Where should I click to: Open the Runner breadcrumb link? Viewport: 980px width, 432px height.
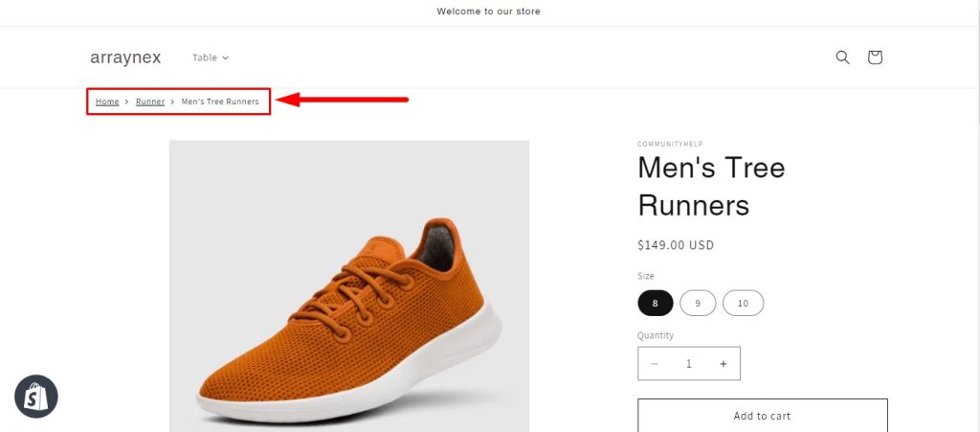click(x=150, y=102)
